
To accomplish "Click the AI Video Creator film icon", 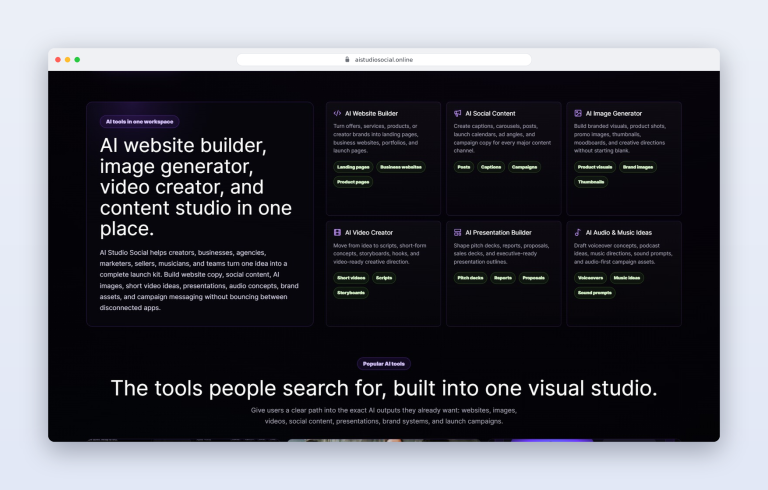I will [337, 232].
